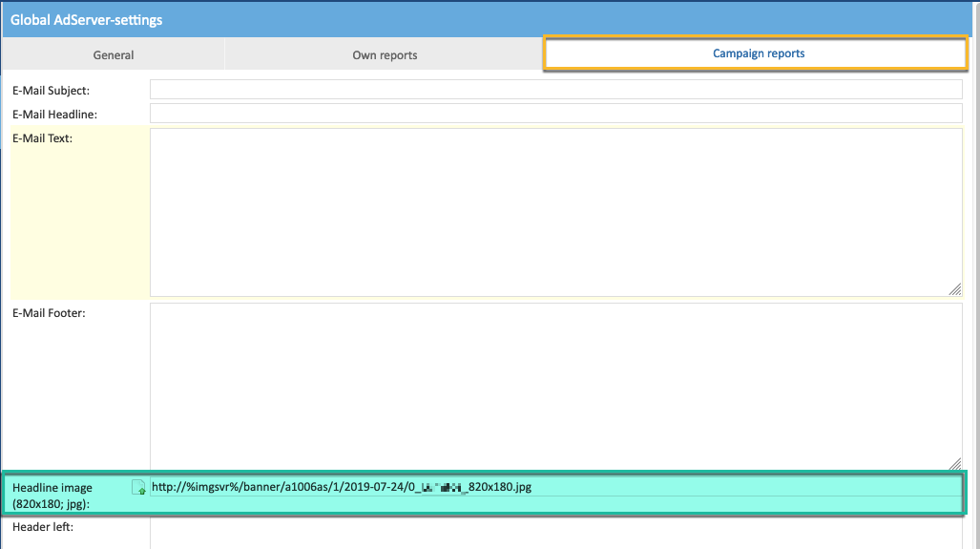Click the E-Mail Text label
The image size is (980, 549).
point(43,138)
